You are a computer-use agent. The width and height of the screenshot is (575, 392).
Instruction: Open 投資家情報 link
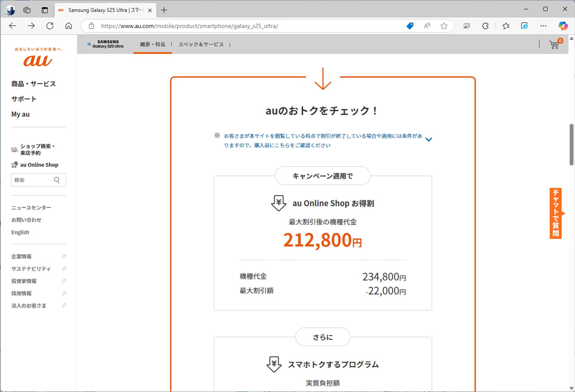coord(24,281)
